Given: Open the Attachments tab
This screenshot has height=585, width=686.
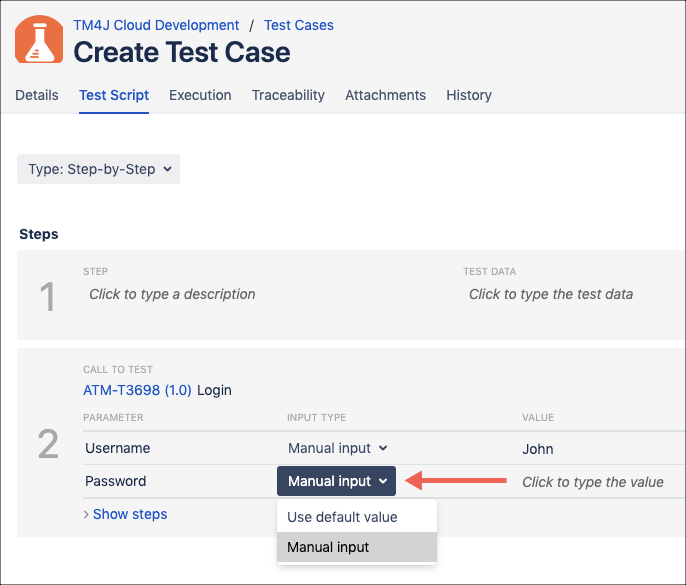Looking at the screenshot, I should 385,95.
